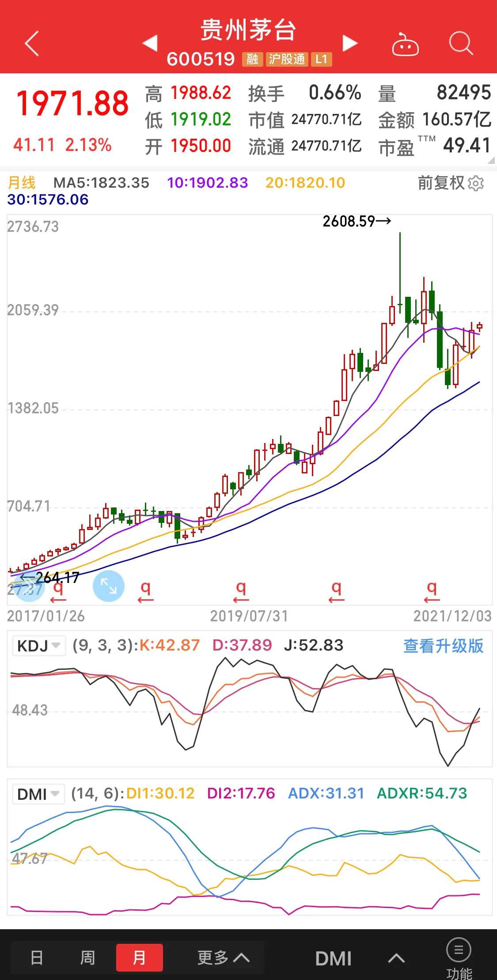Tap the stock code 600519
Image resolution: width=497 pixels, height=980 pixels.
tap(201, 59)
